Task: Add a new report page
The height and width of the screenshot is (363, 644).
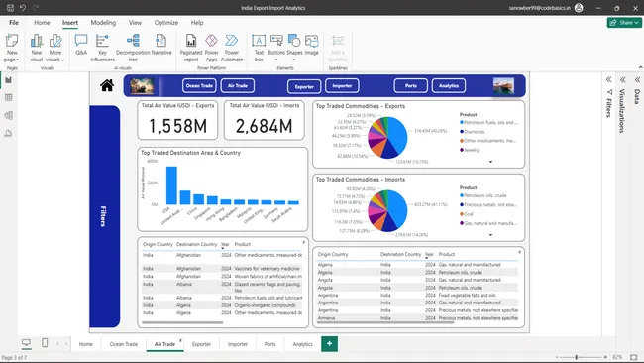Action: 329,344
